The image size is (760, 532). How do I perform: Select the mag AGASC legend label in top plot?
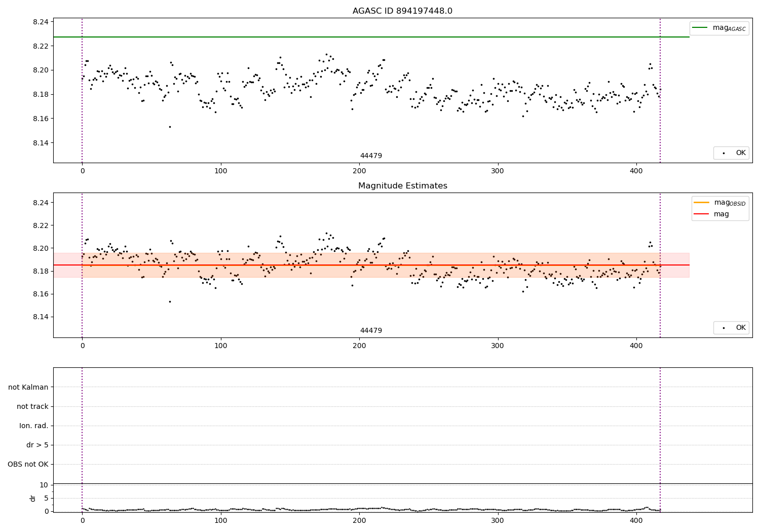point(729,28)
